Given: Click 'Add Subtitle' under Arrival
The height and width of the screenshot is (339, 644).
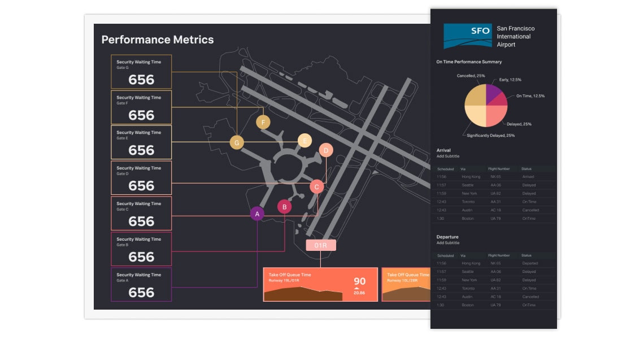Looking at the screenshot, I should [x=447, y=156].
